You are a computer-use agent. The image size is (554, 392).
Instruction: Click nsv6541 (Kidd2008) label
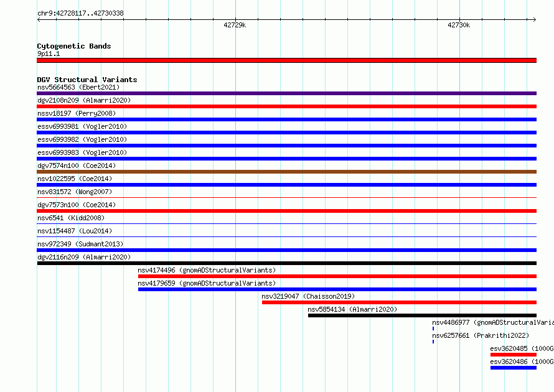point(71,218)
